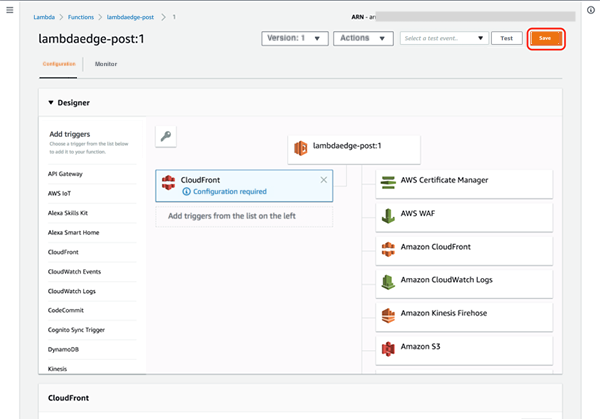Click the AWS Certificate Manager icon
The width and height of the screenshot is (600, 419).
[x=388, y=183]
